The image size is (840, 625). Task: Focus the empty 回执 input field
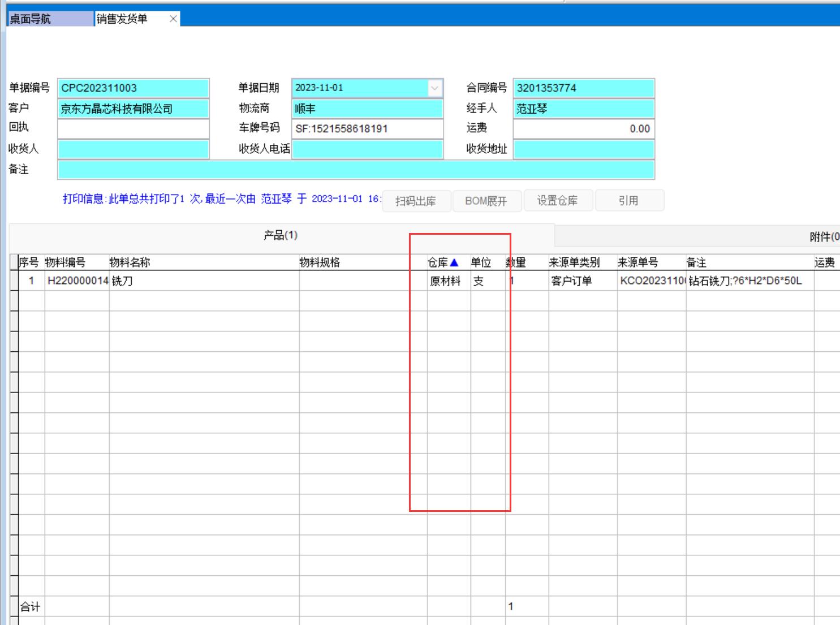pyautogui.click(x=133, y=129)
